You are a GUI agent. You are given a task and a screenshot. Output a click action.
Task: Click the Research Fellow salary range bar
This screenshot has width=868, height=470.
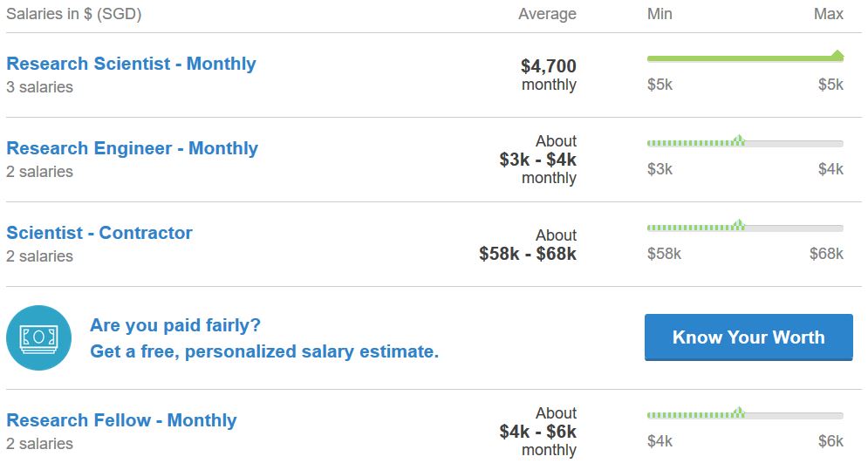[745, 415]
